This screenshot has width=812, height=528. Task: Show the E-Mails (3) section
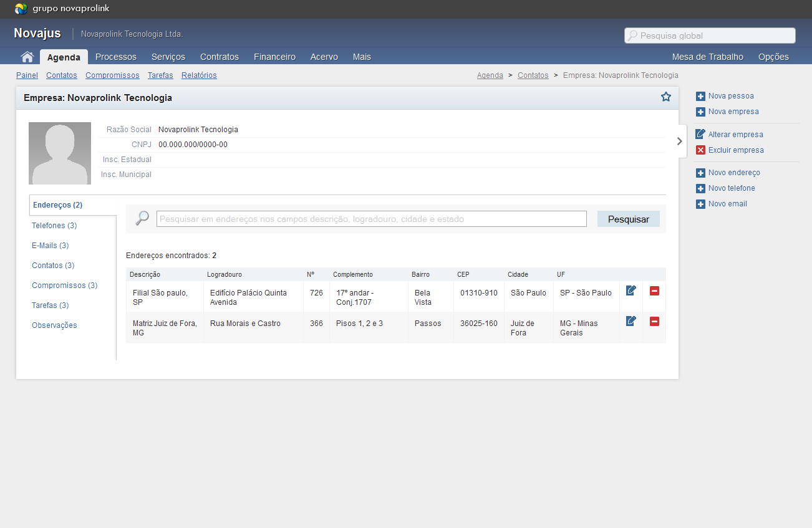point(51,245)
